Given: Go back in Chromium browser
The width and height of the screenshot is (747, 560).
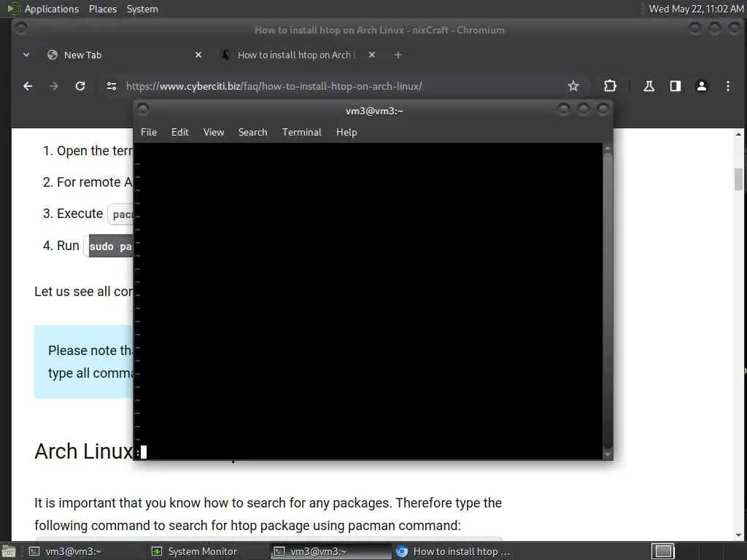Looking at the screenshot, I should point(28,86).
